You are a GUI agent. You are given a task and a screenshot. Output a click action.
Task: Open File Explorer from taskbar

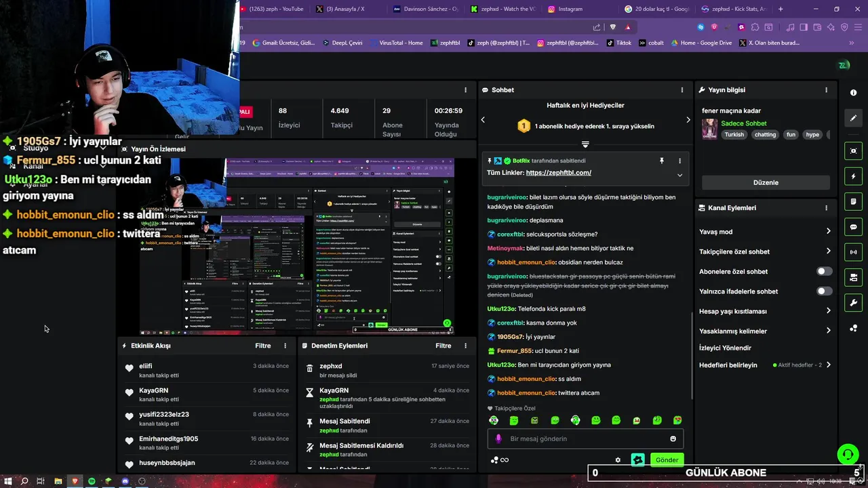(58, 481)
